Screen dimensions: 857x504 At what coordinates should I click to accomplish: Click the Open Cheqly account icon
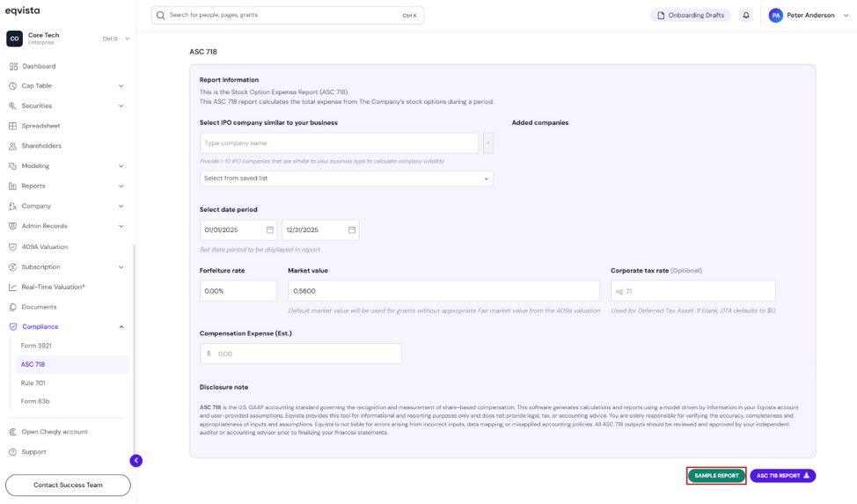[12, 432]
